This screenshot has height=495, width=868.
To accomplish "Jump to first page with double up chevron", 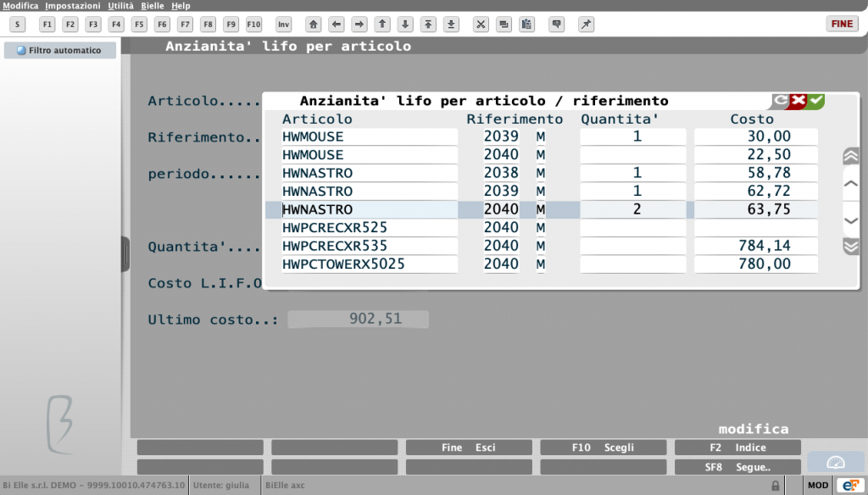I will [x=851, y=156].
